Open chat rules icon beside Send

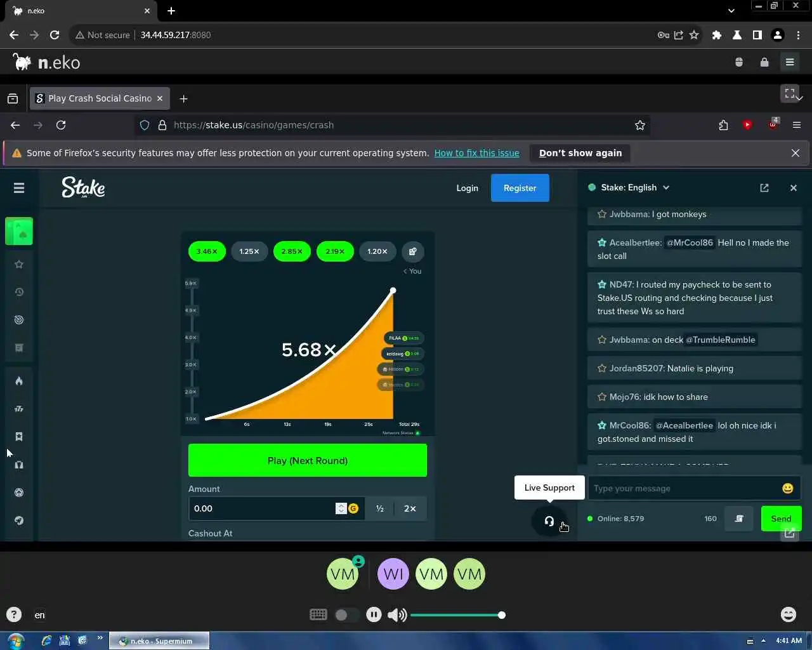click(739, 519)
